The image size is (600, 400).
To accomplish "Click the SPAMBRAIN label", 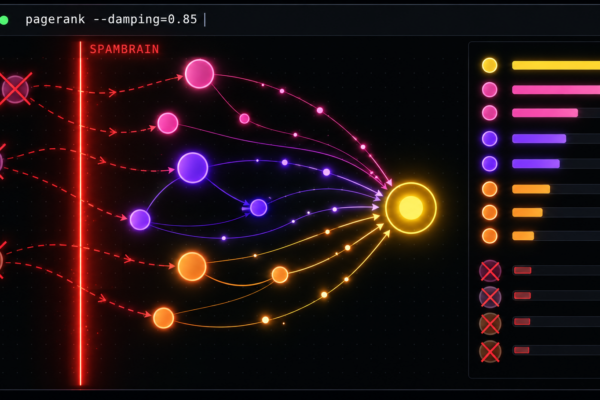I will tap(124, 49).
